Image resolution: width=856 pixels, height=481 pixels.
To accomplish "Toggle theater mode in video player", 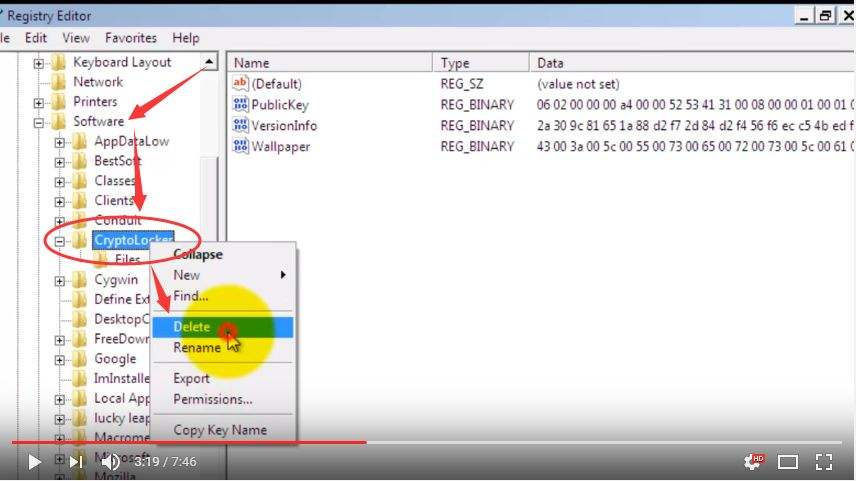I will [788, 462].
